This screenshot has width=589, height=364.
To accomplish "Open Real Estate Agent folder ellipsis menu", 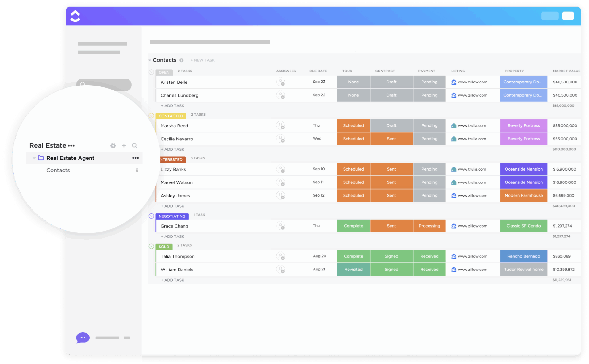I will coord(135,158).
